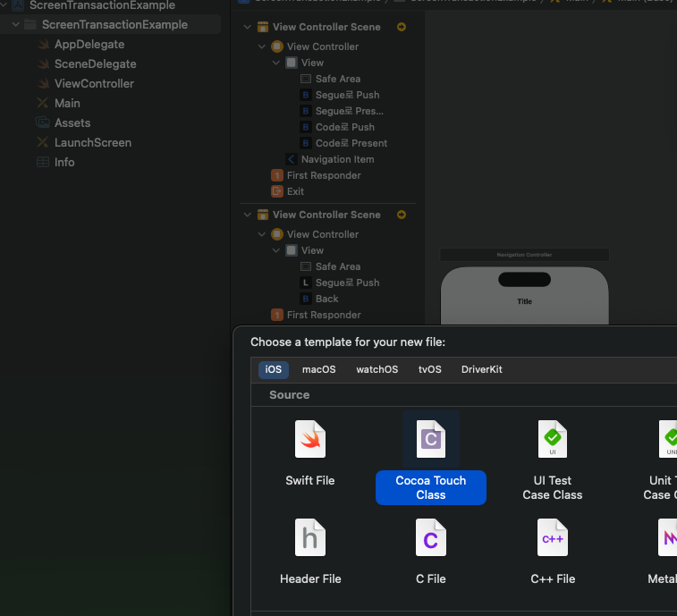Screen dimensions: 677x616
Task: Switch to the DriverKit platform tab
Action: 481,369
